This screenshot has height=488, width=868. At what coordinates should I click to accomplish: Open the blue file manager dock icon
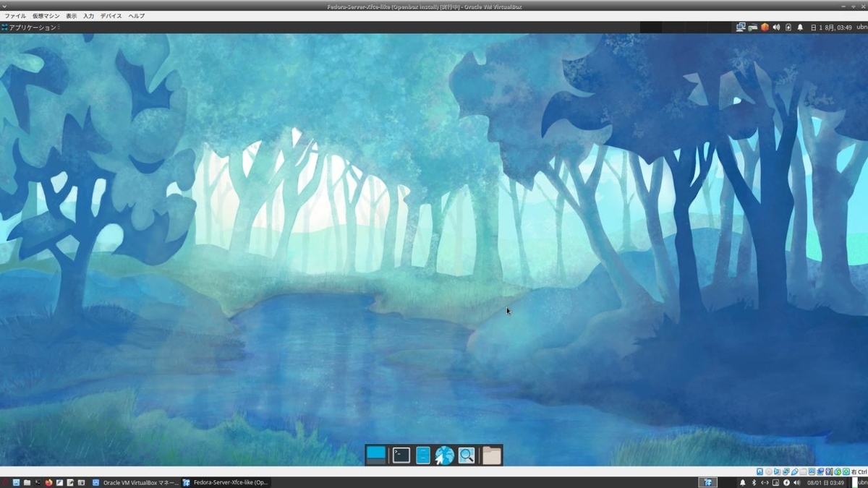click(423, 455)
